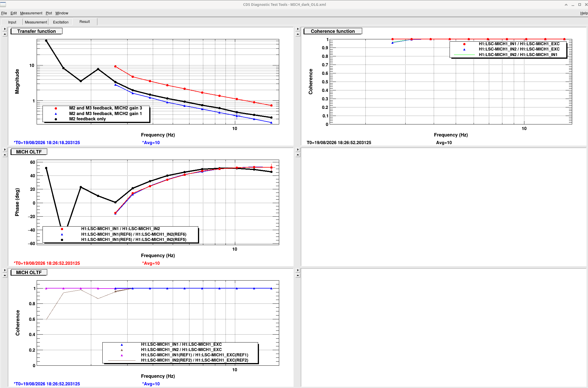This screenshot has height=388, width=588.
Task: Click the up arrow beside Coherence function plot
Action: point(298,34)
